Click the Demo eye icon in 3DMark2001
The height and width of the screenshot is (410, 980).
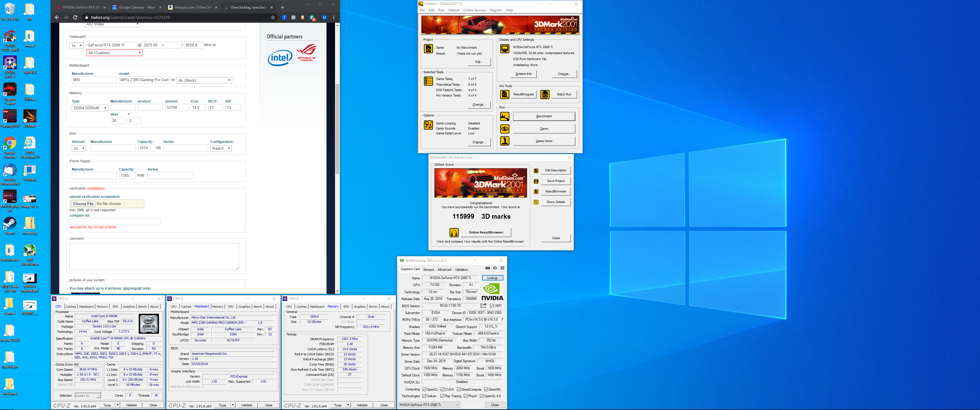click(505, 129)
